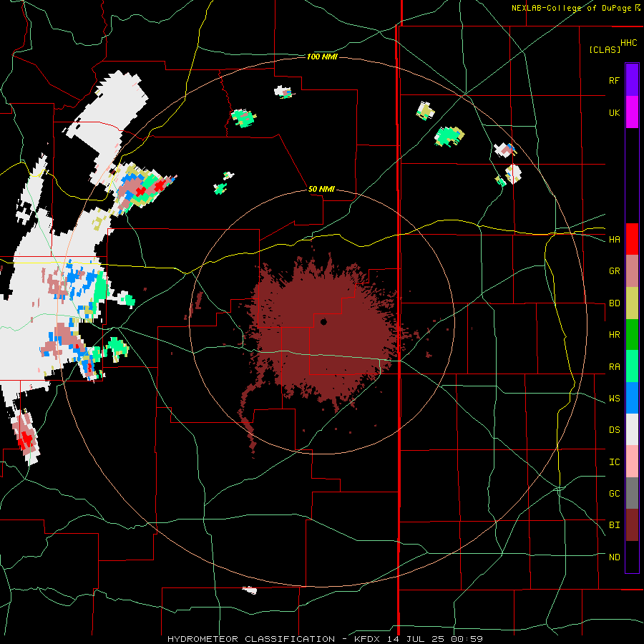Click the HA legend label
The image size is (644, 644).
click(x=614, y=239)
